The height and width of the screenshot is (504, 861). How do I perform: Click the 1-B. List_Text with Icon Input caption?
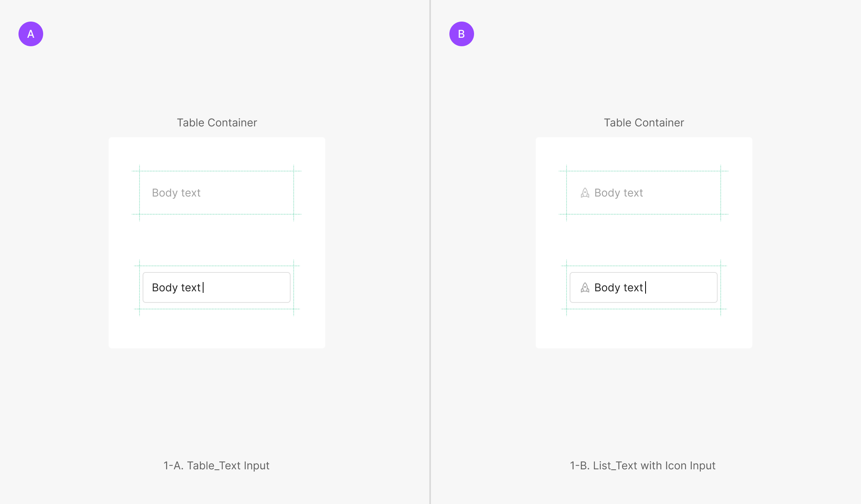642,465
